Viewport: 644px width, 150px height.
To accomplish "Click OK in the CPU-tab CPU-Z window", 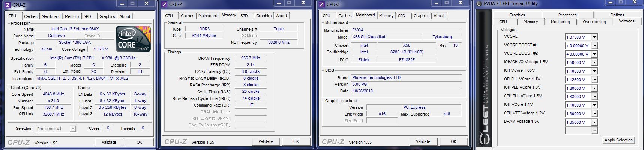I will (x=139, y=142).
